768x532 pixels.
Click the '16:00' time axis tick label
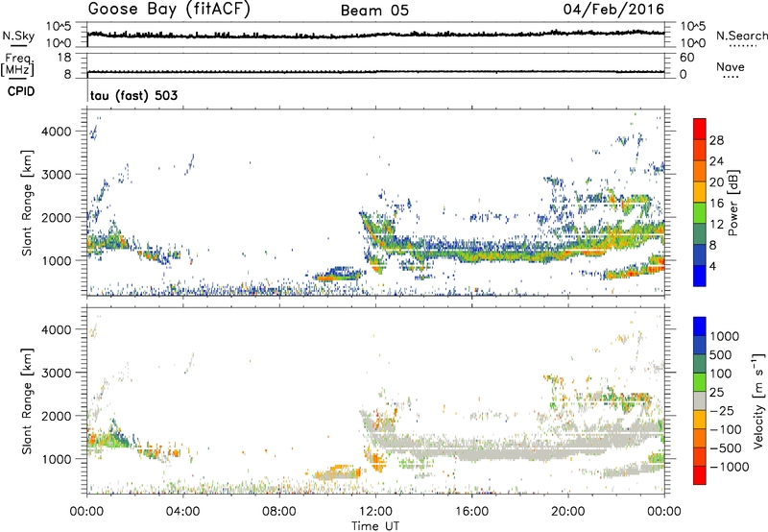(471, 512)
